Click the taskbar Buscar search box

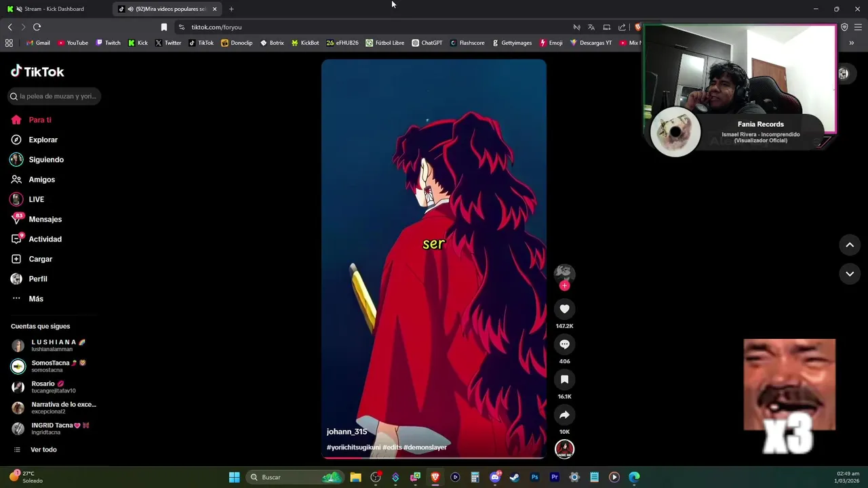pos(295,477)
